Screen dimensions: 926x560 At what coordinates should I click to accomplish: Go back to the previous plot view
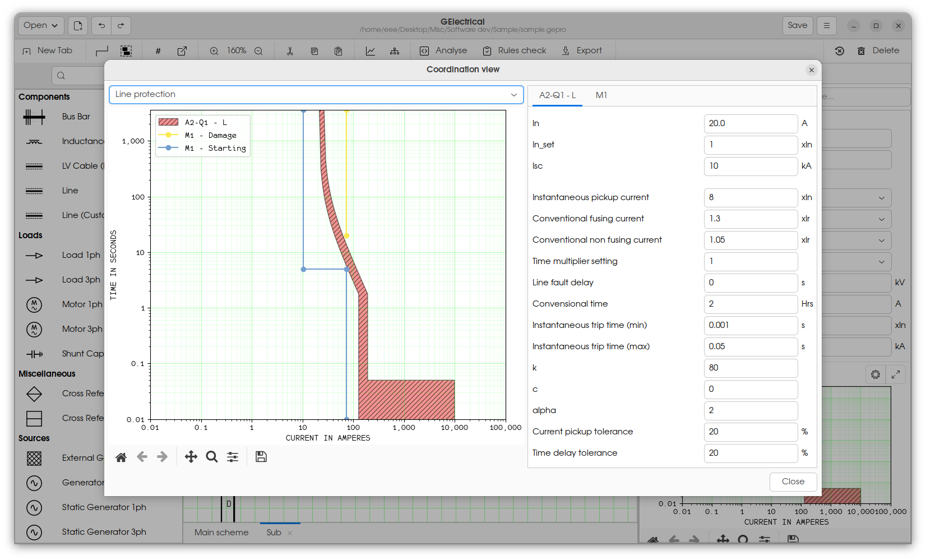pos(142,457)
